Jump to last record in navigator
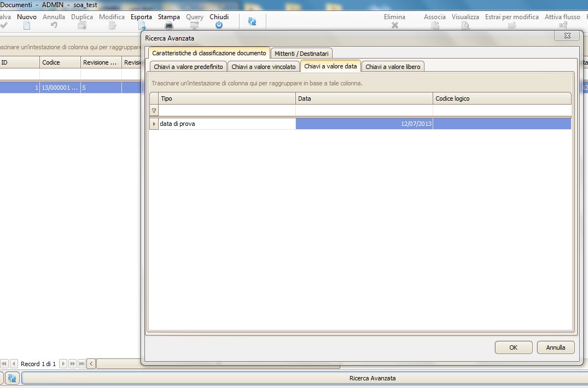Image resolution: width=588 pixels, height=388 pixels. pos(81,364)
